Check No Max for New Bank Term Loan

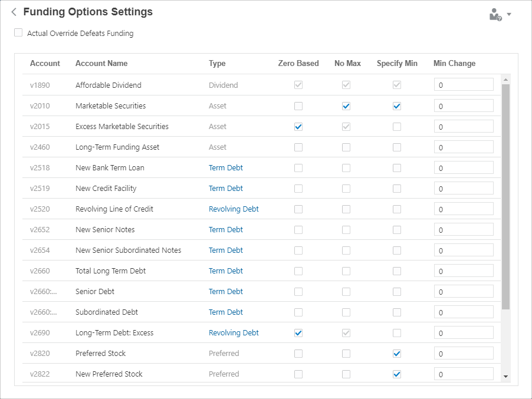[x=346, y=167]
